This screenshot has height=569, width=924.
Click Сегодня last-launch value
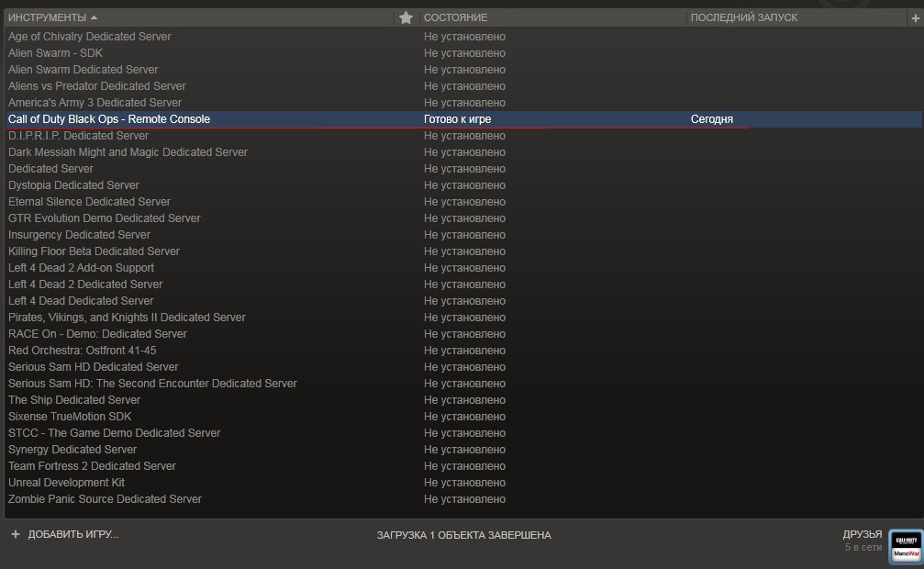[712, 119]
